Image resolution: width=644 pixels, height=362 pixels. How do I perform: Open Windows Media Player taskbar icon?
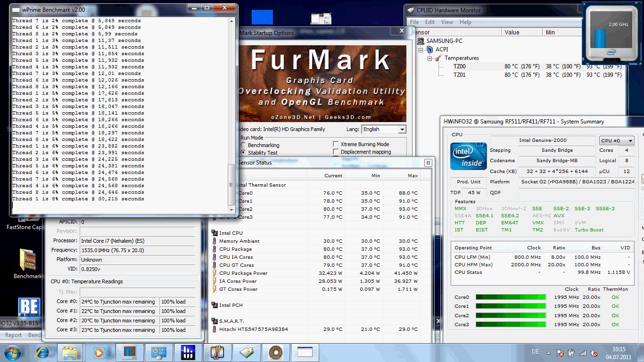[x=99, y=353]
